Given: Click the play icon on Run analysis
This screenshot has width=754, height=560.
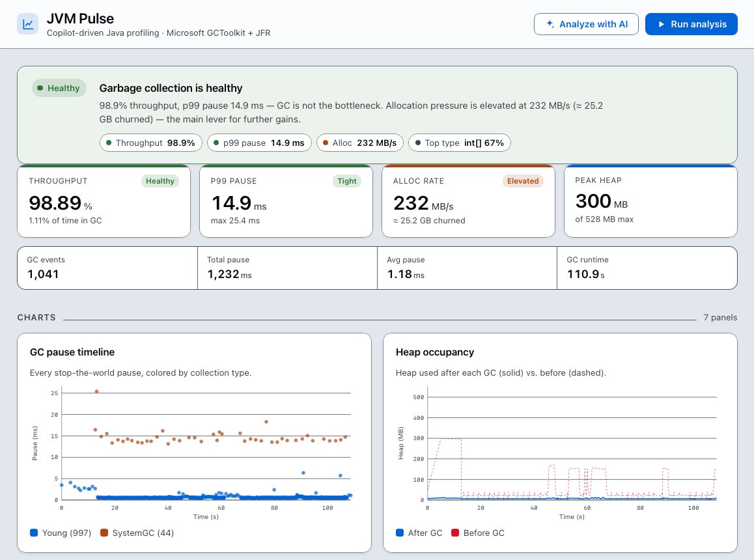Looking at the screenshot, I should (x=661, y=24).
